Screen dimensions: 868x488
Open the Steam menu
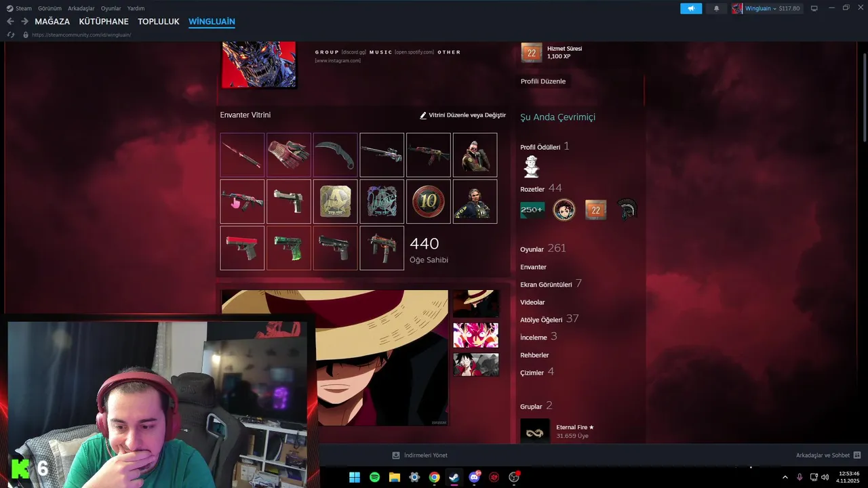pos(19,8)
